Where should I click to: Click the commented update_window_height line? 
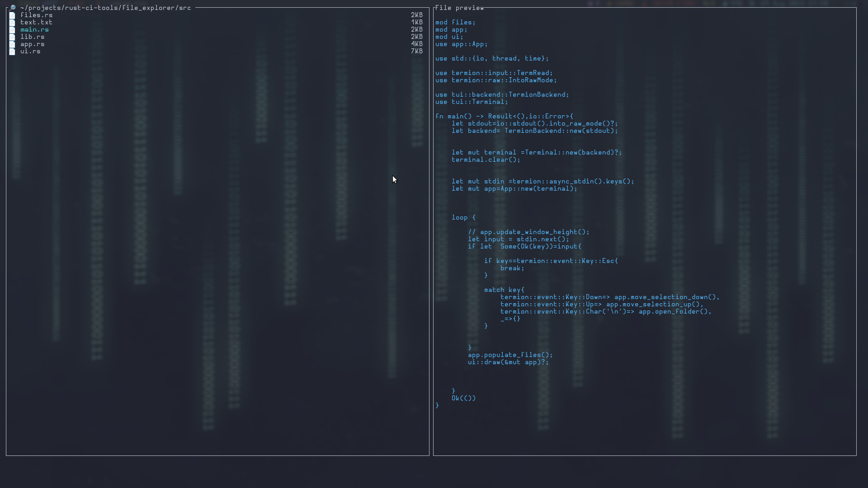pos(528,232)
